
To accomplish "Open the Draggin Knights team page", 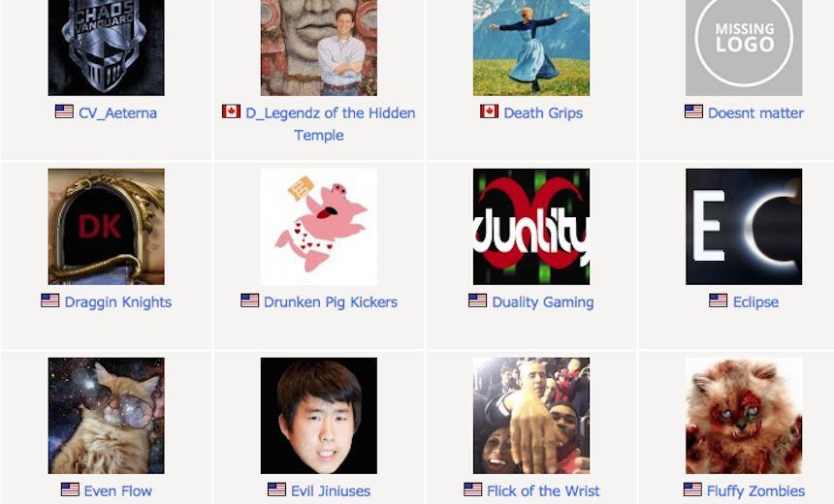I will pos(118,302).
